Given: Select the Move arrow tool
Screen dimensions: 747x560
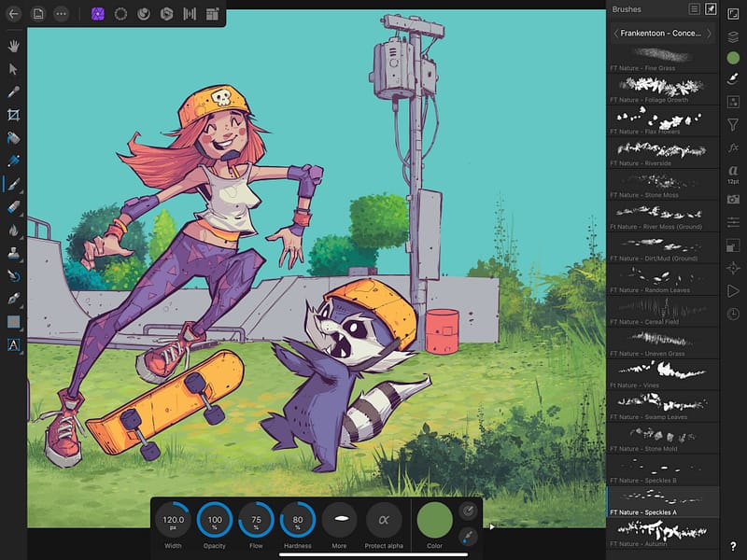Looking at the screenshot, I should pos(13,69).
